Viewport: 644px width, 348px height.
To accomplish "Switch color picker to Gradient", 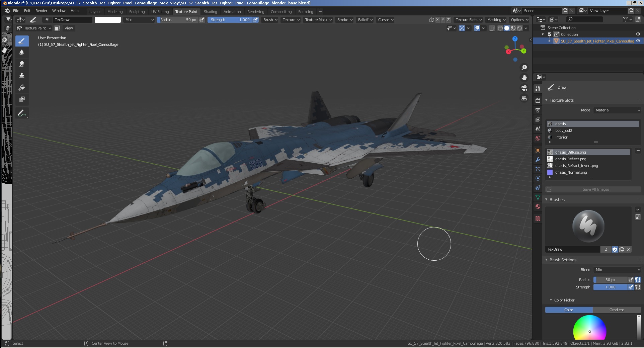I will [617, 310].
